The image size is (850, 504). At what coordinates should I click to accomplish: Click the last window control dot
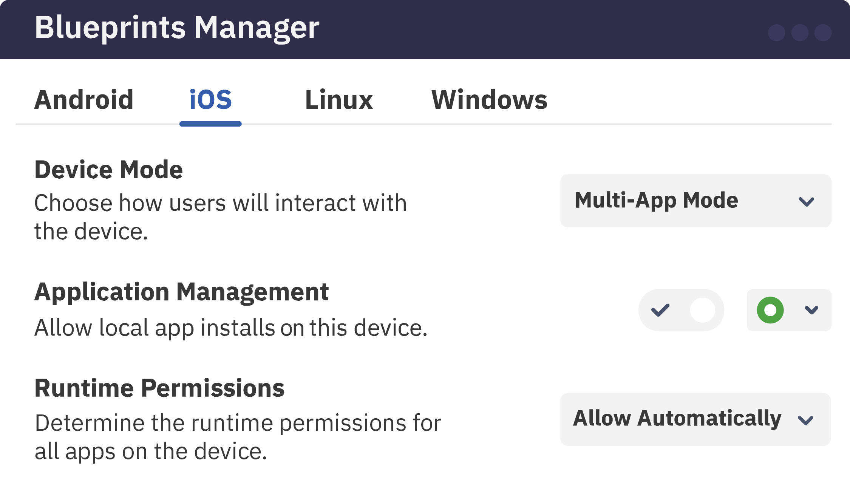(823, 32)
